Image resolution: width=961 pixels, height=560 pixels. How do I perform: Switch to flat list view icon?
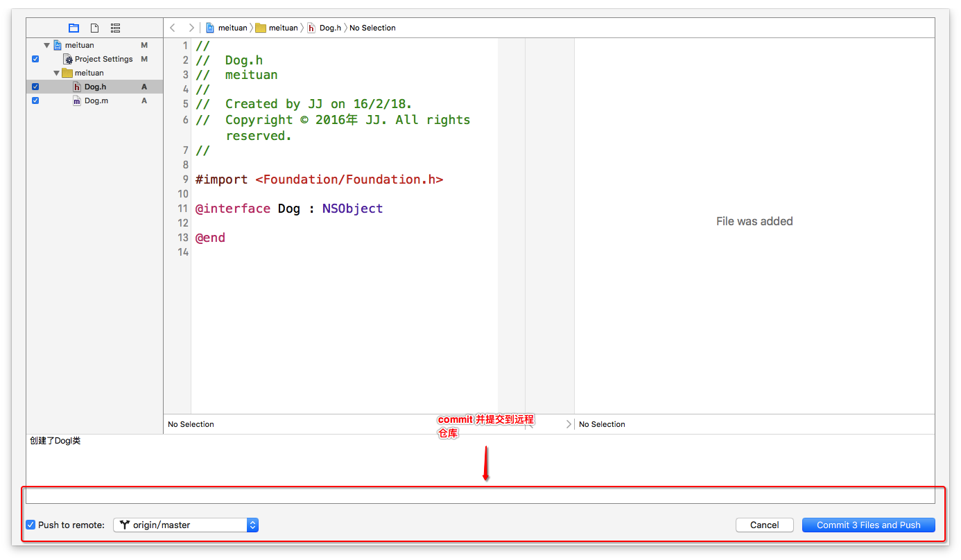tap(115, 28)
